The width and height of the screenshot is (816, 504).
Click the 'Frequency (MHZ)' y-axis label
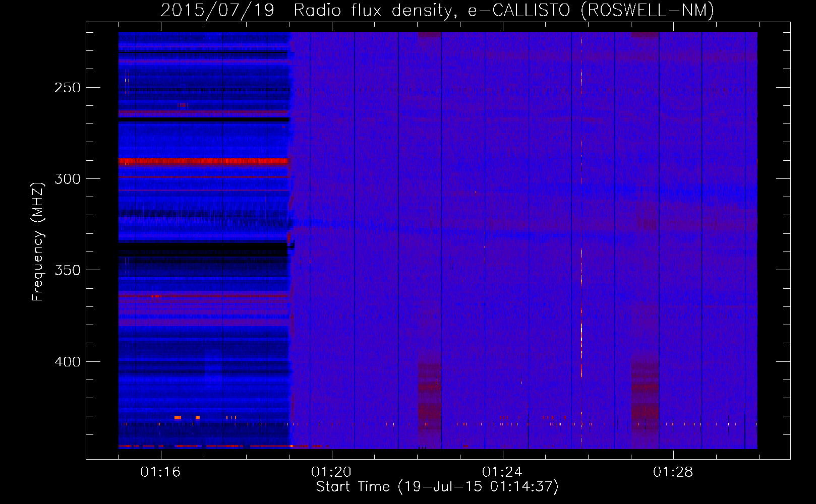(x=38, y=241)
